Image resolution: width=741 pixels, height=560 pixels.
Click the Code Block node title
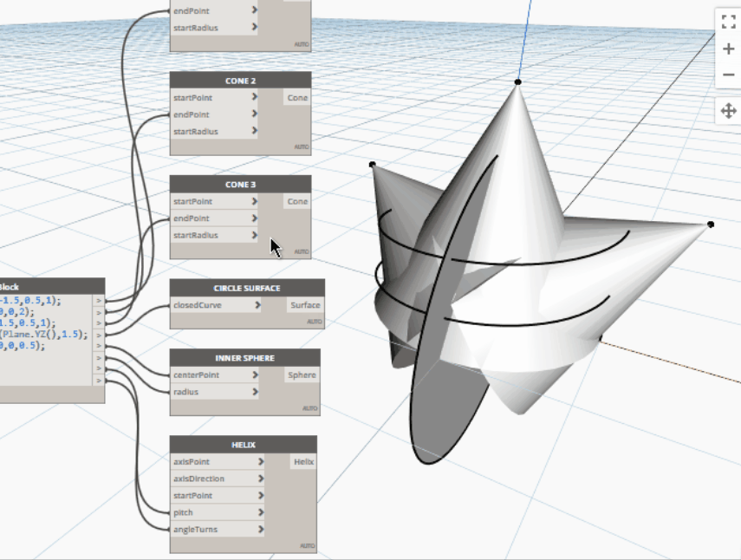click(52, 287)
